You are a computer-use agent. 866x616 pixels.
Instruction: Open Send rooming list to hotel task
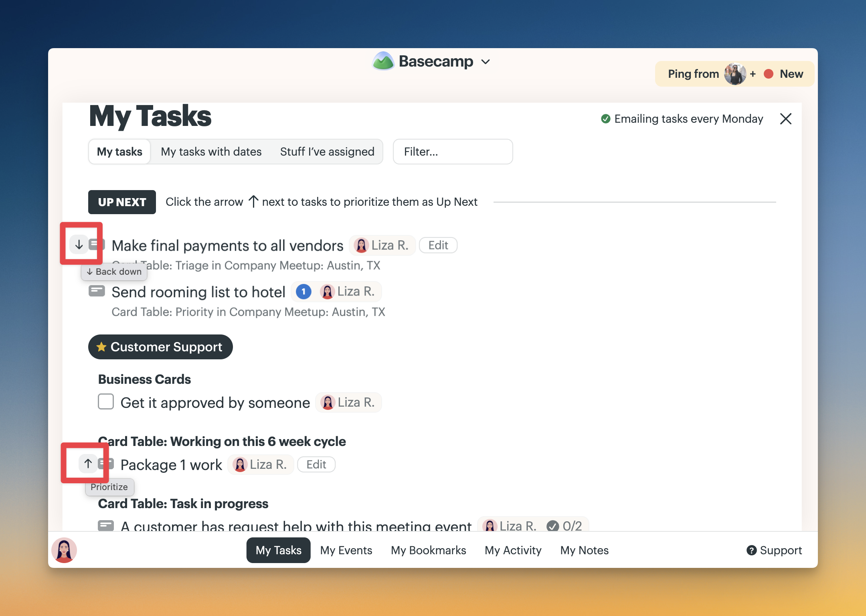pos(198,292)
